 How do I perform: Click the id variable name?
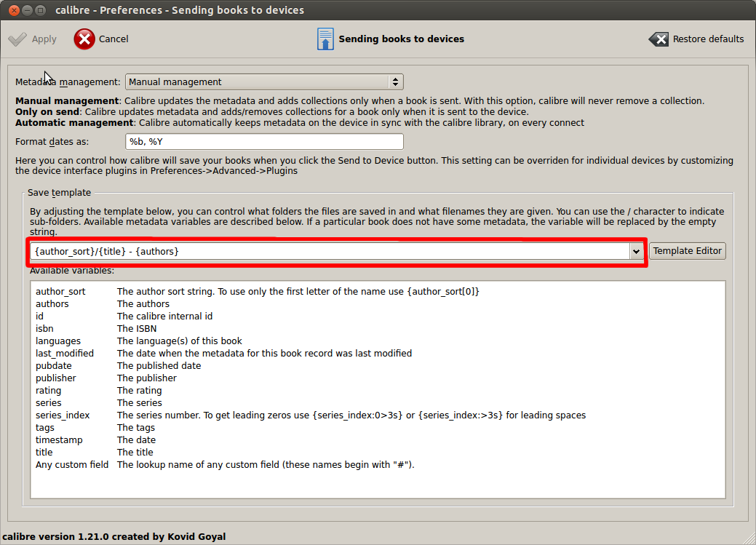coord(39,316)
